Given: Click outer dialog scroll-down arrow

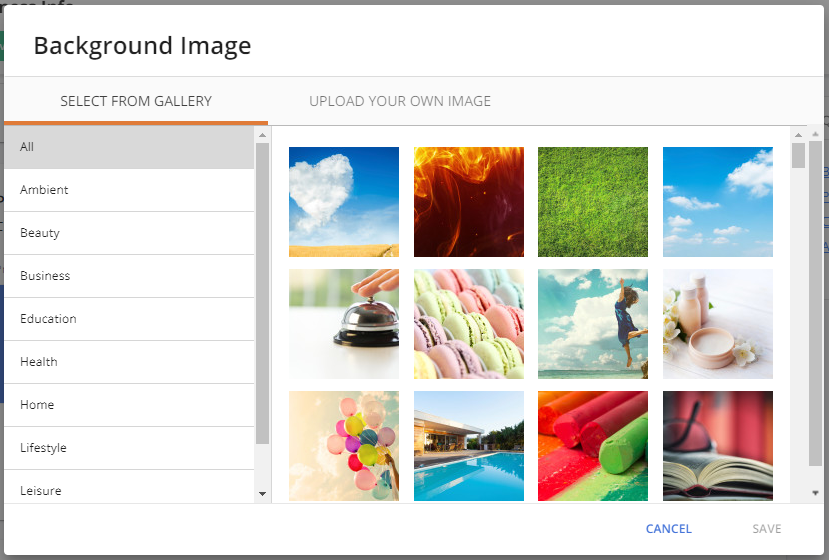Looking at the screenshot, I should click(x=815, y=493).
